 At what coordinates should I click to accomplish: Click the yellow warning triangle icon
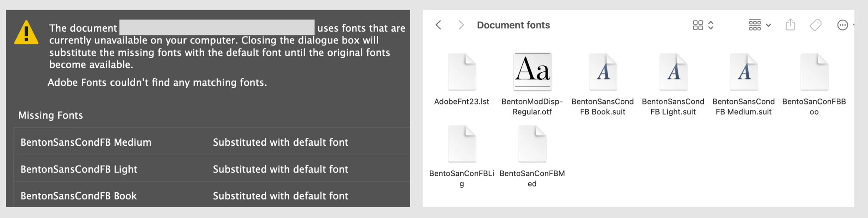26,33
